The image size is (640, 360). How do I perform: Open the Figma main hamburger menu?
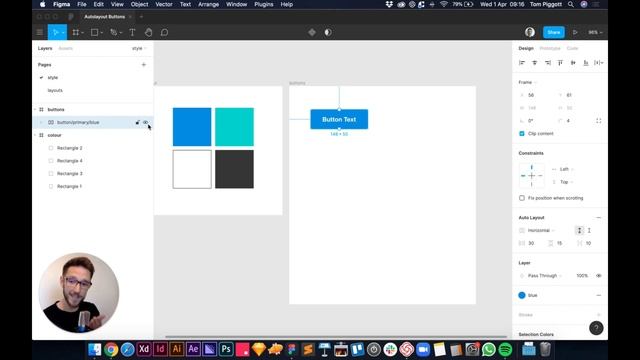pyautogui.click(x=40, y=32)
